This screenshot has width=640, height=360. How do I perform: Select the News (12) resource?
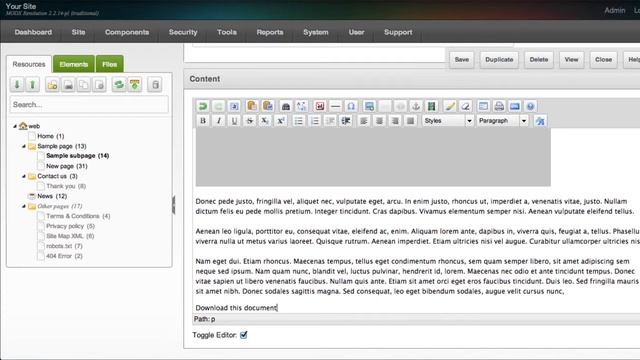click(x=52, y=196)
